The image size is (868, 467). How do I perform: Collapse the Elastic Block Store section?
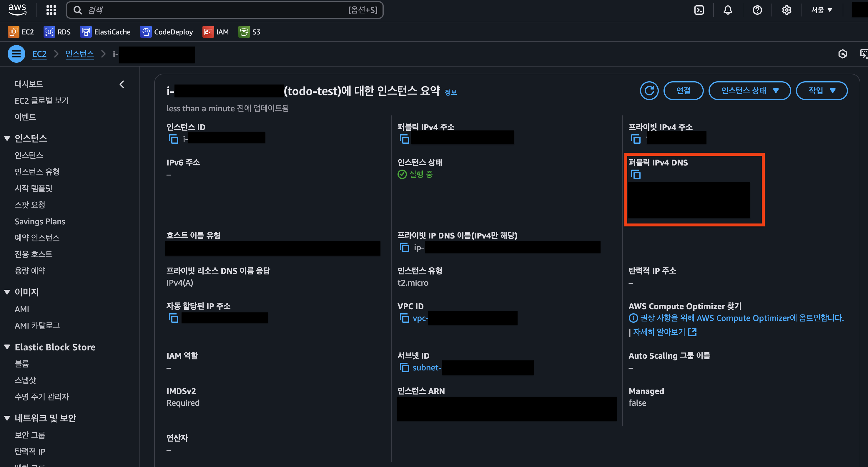[7, 347]
